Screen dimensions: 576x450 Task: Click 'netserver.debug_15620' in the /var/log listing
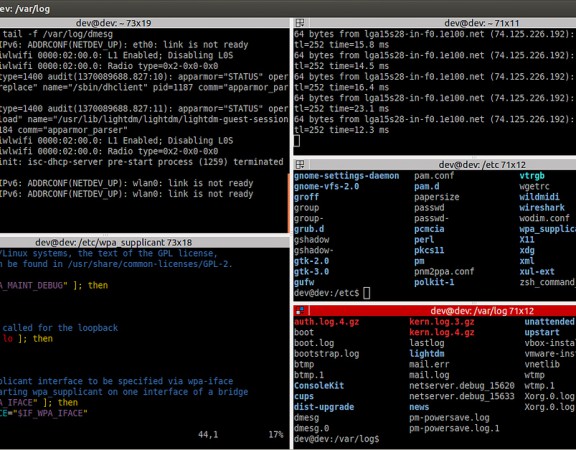click(x=462, y=386)
